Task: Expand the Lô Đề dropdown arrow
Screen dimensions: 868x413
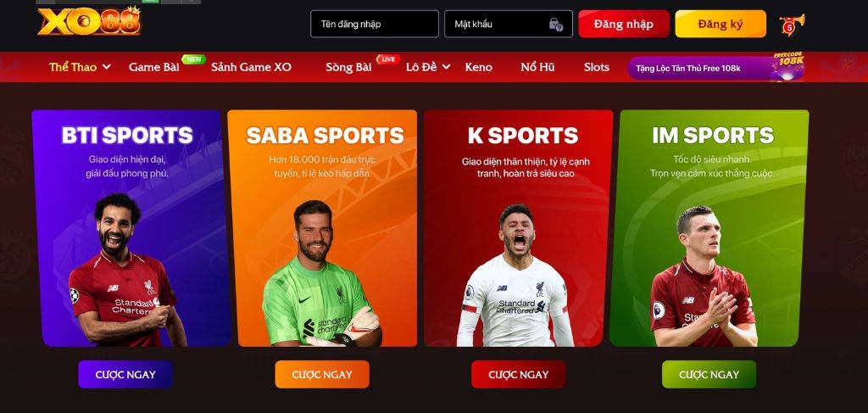Action: [446, 67]
